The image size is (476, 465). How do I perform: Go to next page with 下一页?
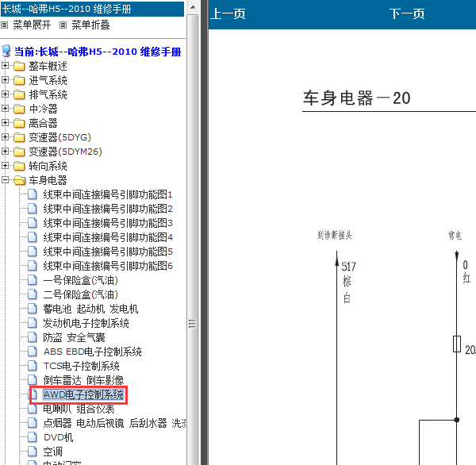[407, 14]
